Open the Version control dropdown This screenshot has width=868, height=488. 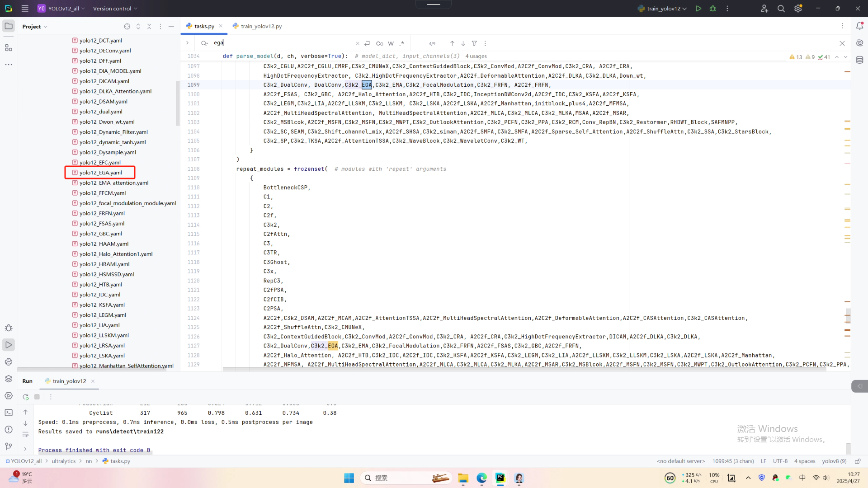pyautogui.click(x=115, y=9)
